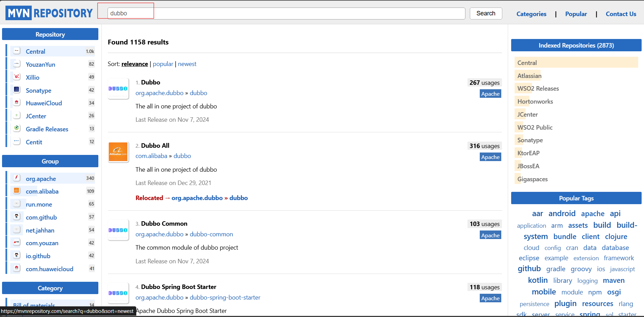Open the com.alibaba group link under Dubbo All

pyautogui.click(x=151, y=156)
